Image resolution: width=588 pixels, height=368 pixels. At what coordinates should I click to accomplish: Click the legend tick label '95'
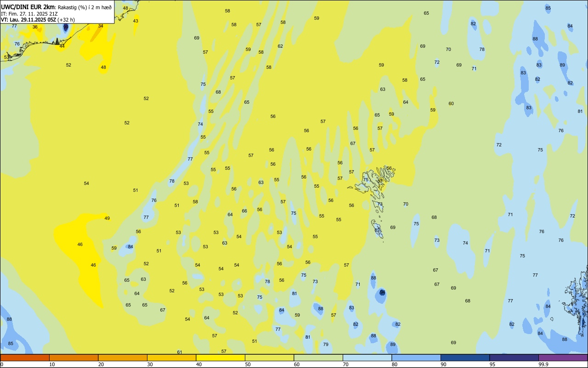492,364
